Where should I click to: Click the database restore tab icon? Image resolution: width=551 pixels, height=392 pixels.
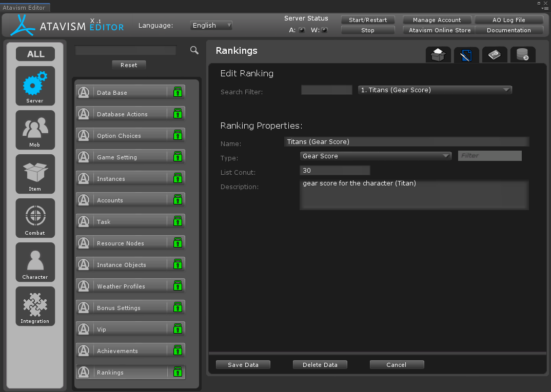pos(523,55)
